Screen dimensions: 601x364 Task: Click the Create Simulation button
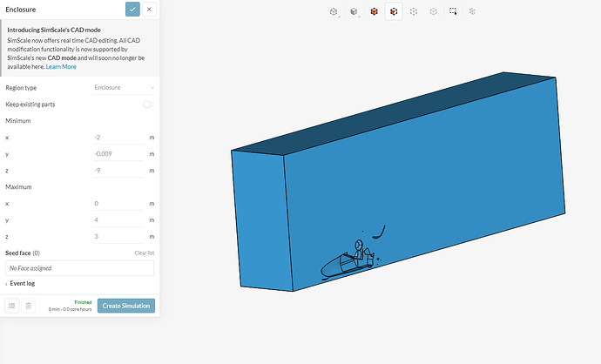[126, 306]
